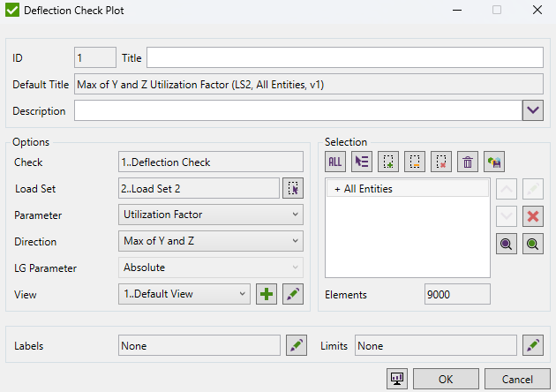Click into the Title text field

click(344, 58)
